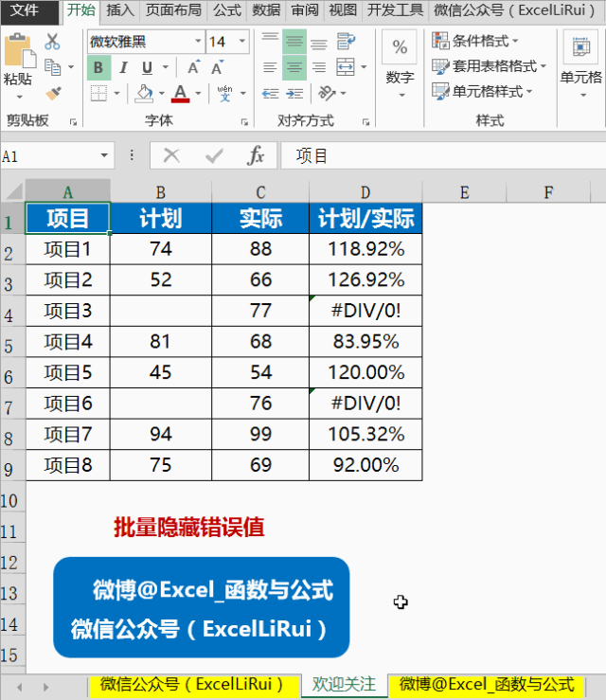
Task: Click the Merge and Center icon
Action: pyautogui.click(x=346, y=67)
